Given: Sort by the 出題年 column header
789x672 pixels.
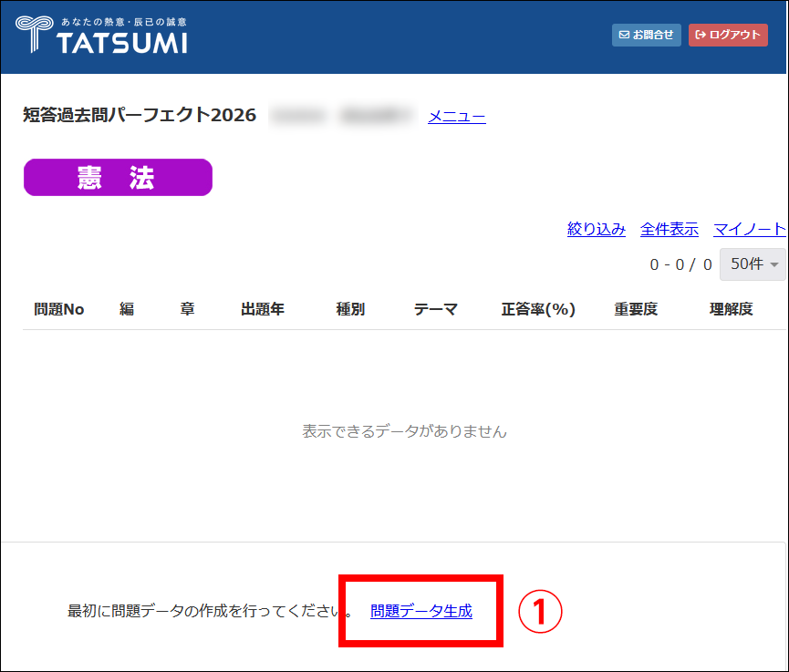Looking at the screenshot, I should [262, 309].
